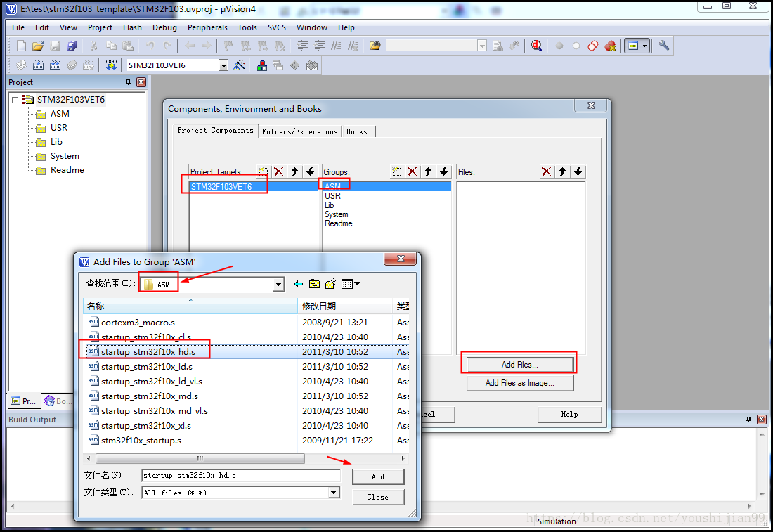Click the Add Files... button

tap(519, 364)
